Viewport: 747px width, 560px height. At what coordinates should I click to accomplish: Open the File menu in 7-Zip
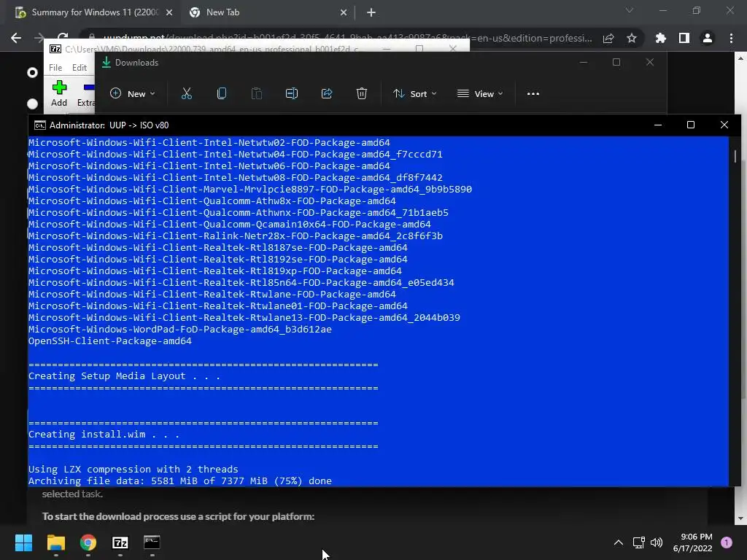pyautogui.click(x=55, y=68)
